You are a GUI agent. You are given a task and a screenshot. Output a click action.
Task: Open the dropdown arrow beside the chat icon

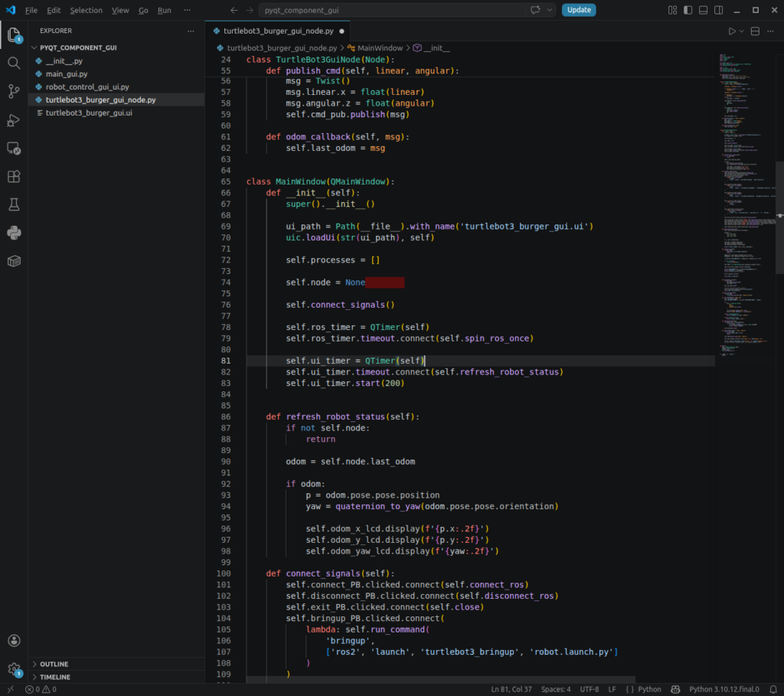550,10
